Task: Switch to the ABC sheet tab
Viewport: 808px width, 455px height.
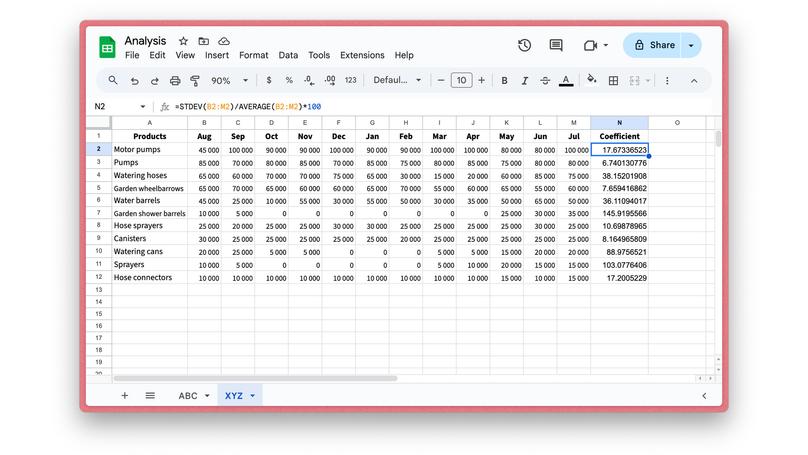Action: pyautogui.click(x=188, y=396)
